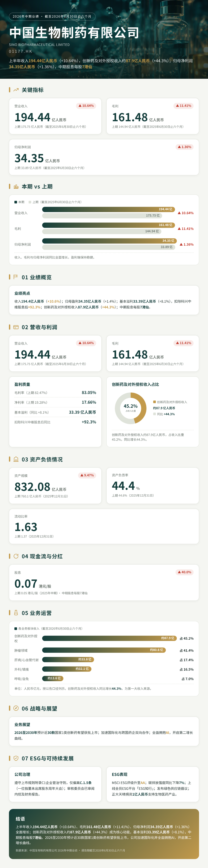Click the card icon beside 02 营收与利润
The width and height of the screenshot is (208, 868).
[x=16, y=327]
